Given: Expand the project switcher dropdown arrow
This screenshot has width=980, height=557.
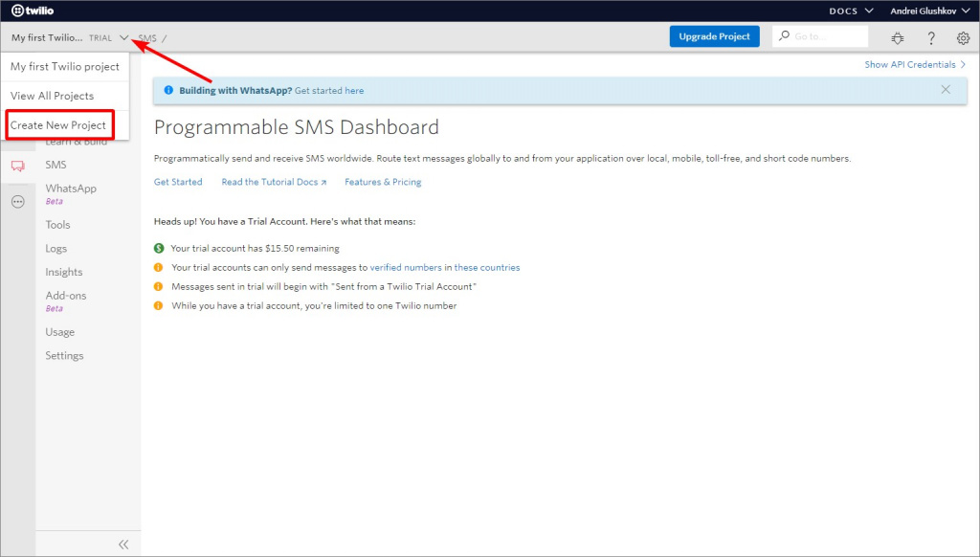Looking at the screenshot, I should [x=124, y=38].
